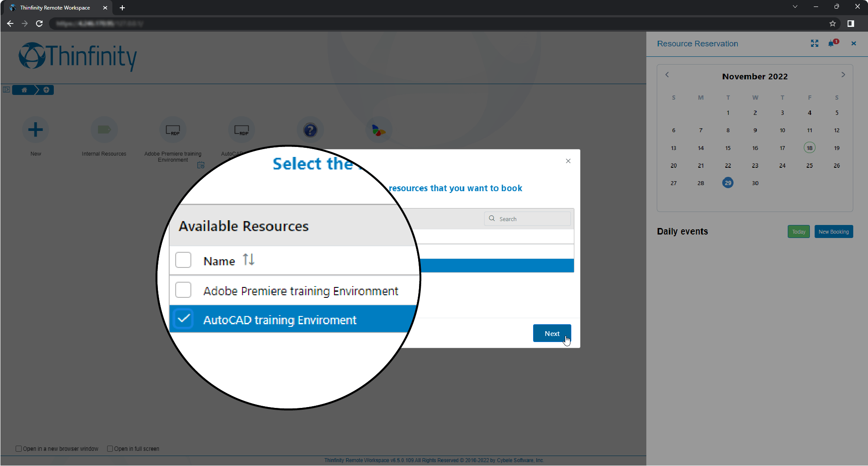The image size is (868, 466).
Task: Uncheck the AutoCAD training Enviroment resource
Action: 183,319
